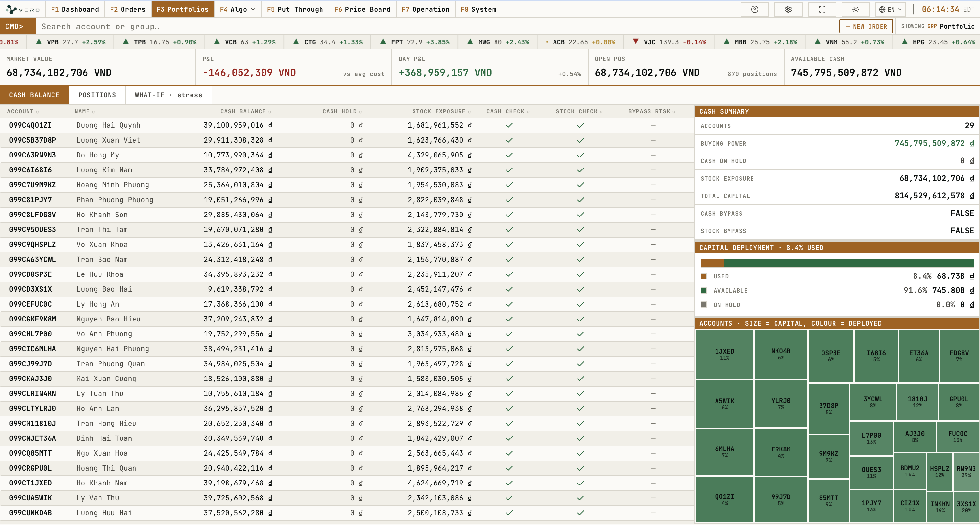Sort by CASH CHECK column

(x=508, y=111)
